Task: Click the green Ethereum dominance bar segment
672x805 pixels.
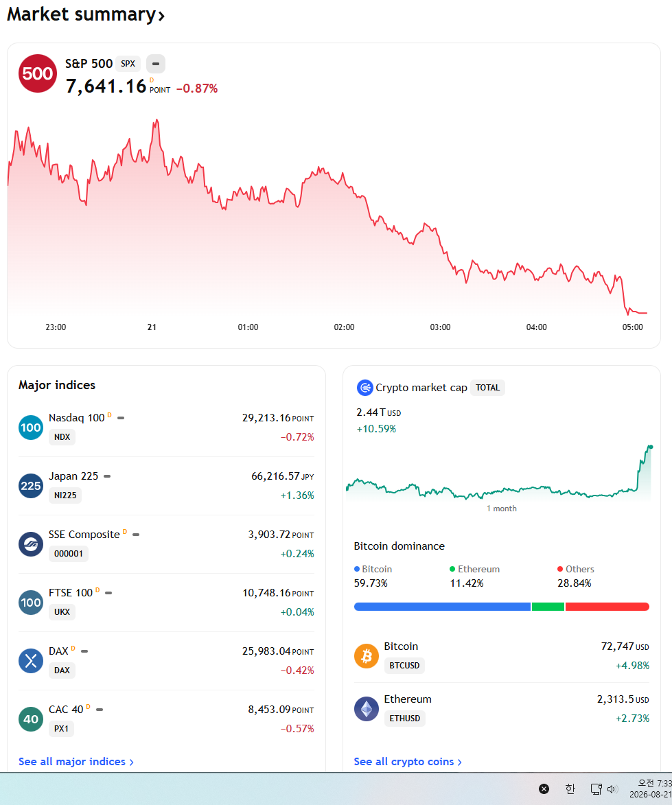Action: 548,607
